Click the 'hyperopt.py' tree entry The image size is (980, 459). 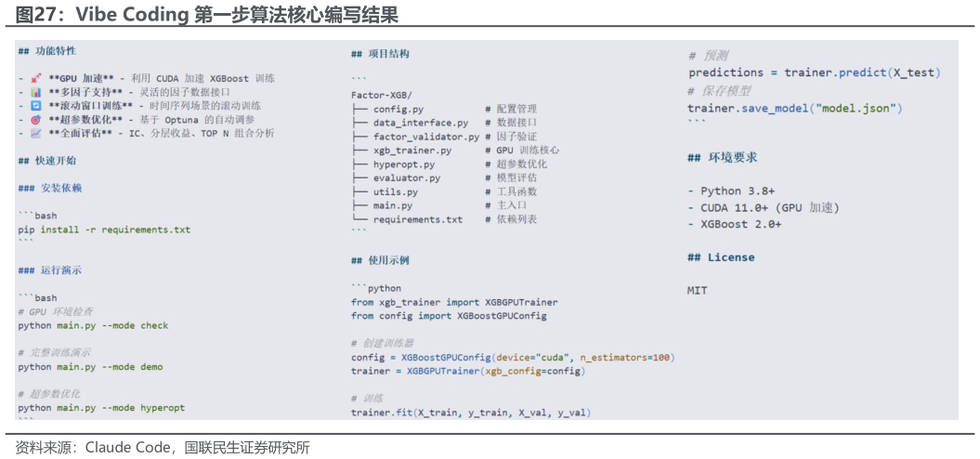(404, 164)
